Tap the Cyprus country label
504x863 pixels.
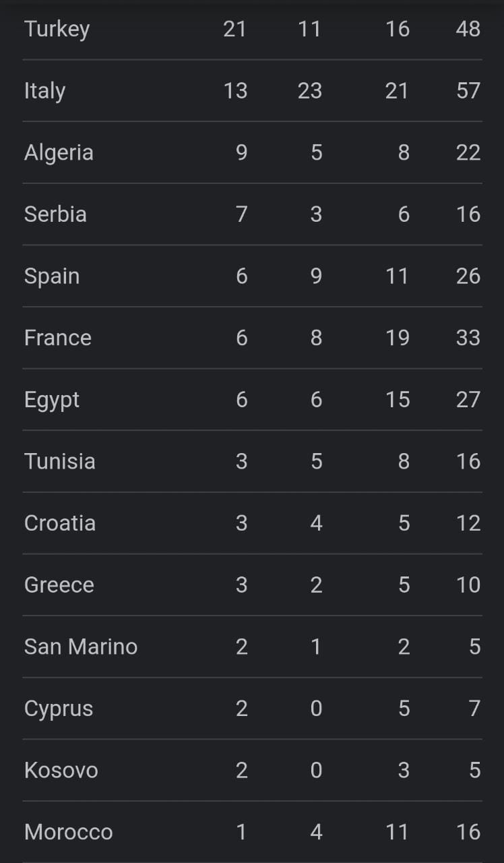point(59,709)
